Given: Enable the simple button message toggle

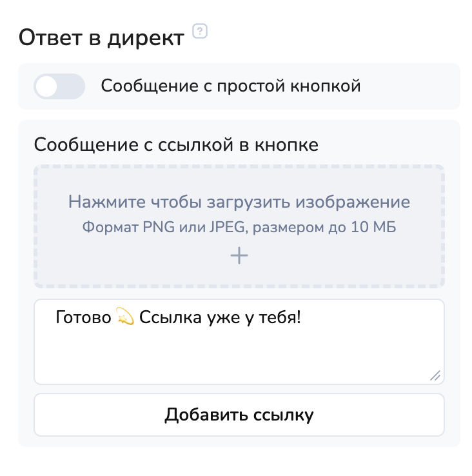Looking at the screenshot, I should (59, 86).
